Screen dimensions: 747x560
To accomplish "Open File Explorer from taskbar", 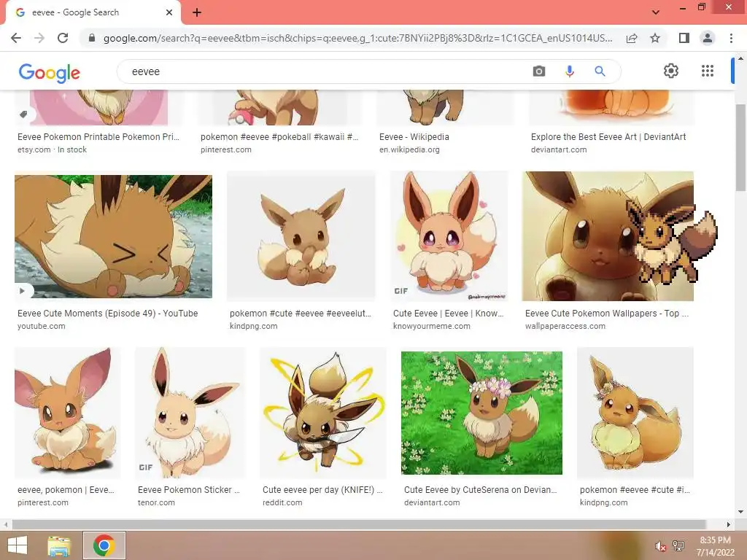I will [58, 545].
